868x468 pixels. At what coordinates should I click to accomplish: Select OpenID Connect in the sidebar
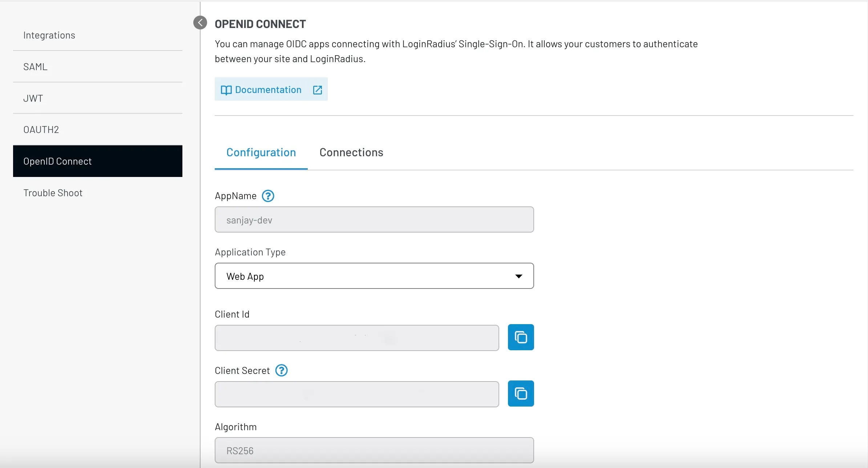(57, 161)
